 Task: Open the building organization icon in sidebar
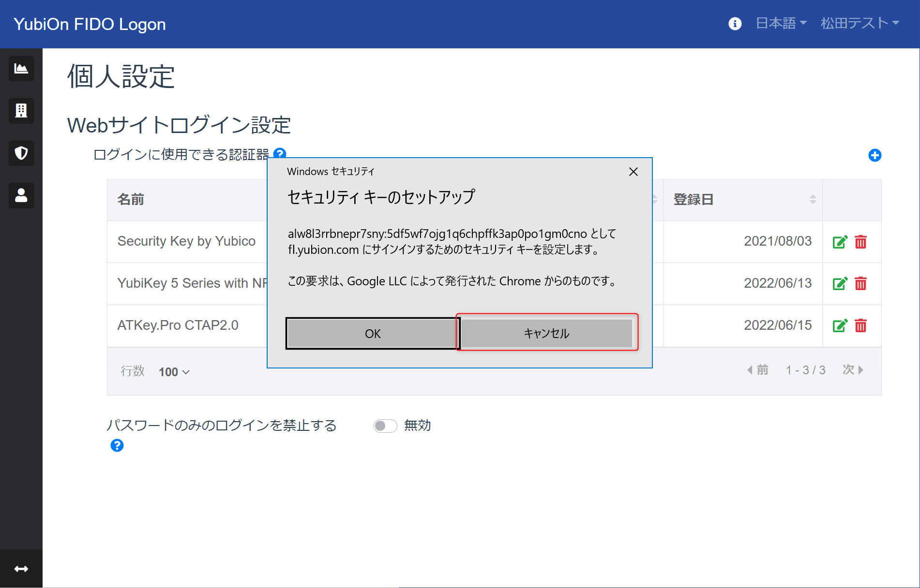pyautogui.click(x=21, y=111)
